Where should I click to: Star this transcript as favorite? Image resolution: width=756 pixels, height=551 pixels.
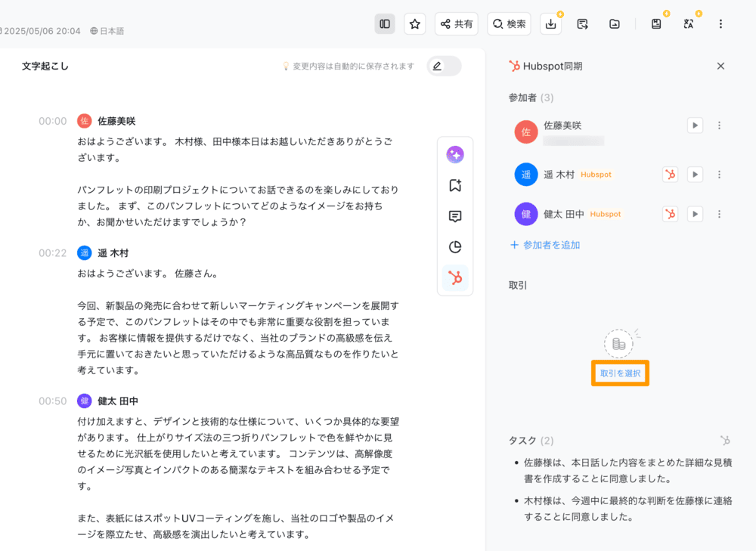[414, 23]
